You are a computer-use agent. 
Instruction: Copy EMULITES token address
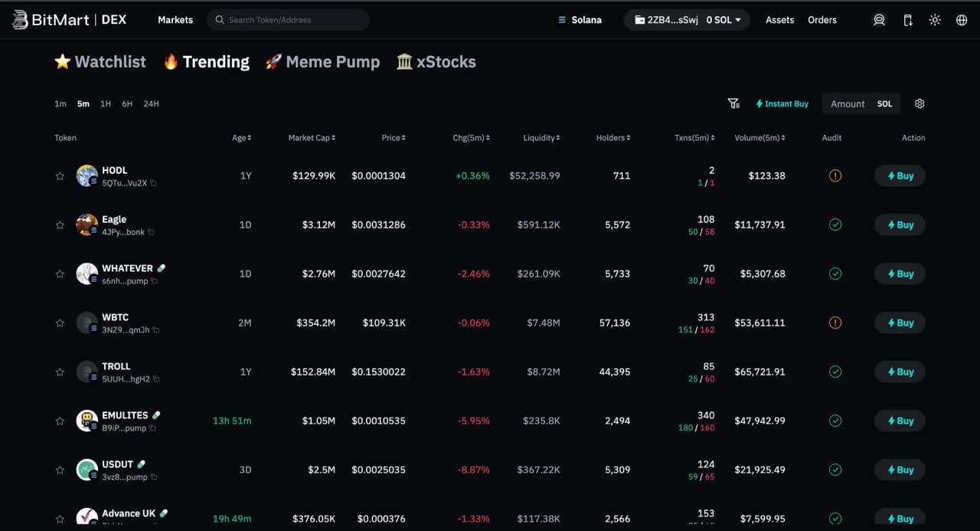[152, 428]
